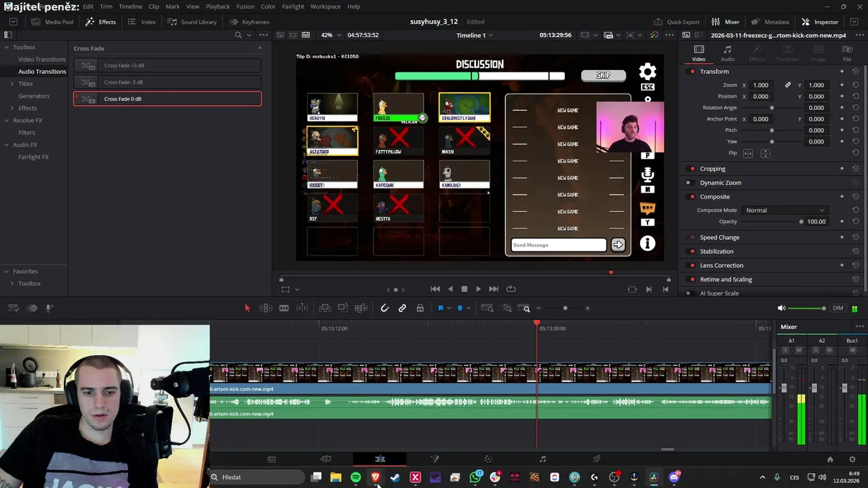
Task: Open the Media Pool panel
Action: tap(52, 22)
